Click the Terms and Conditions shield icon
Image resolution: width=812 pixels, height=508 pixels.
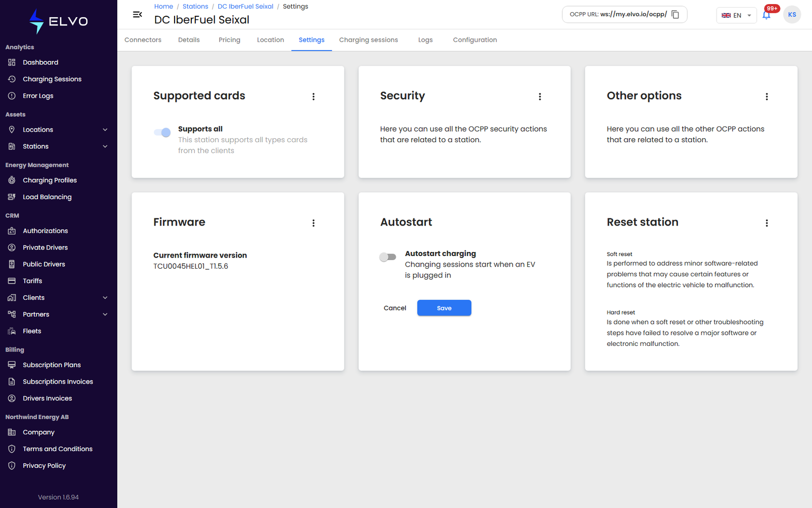(12, 449)
